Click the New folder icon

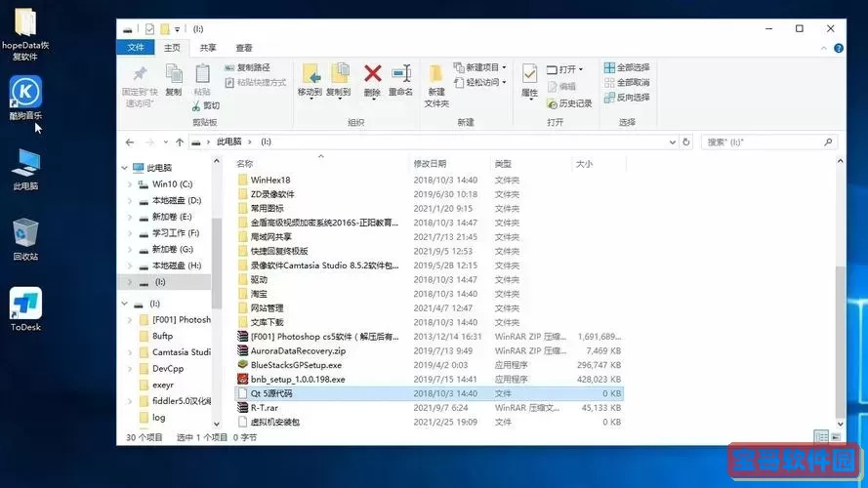click(436, 74)
